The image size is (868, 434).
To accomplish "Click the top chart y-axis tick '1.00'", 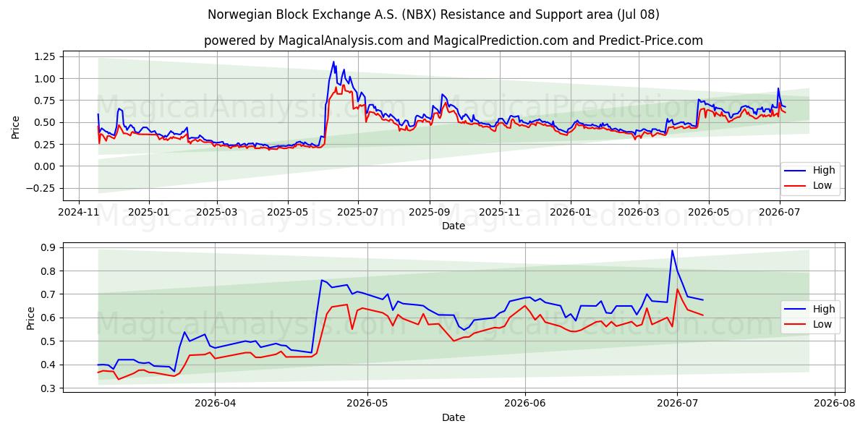I will pyautogui.click(x=45, y=78).
